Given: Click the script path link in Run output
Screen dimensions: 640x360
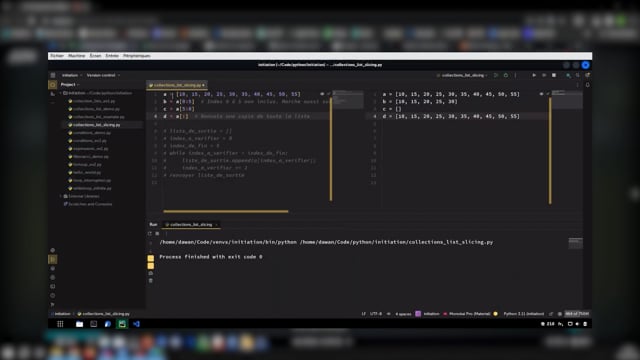Looking at the screenshot, I should click(x=396, y=242).
